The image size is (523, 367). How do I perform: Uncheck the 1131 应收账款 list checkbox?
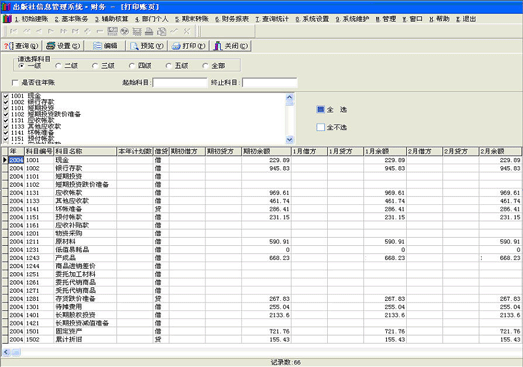[x=6, y=120]
